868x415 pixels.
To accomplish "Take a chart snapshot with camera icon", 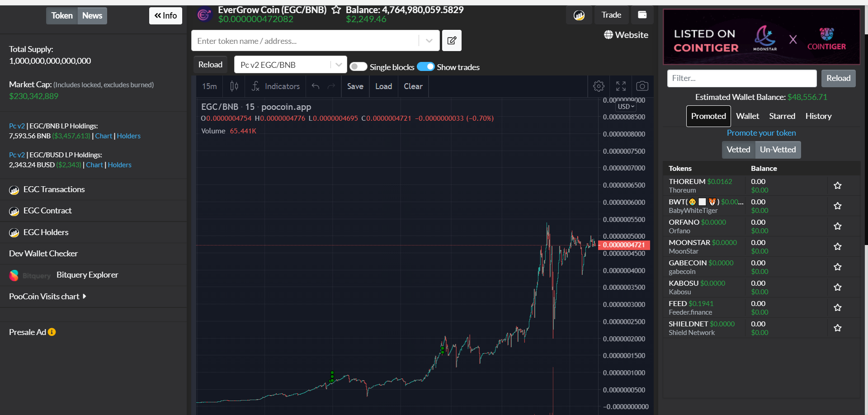I will (642, 86).
